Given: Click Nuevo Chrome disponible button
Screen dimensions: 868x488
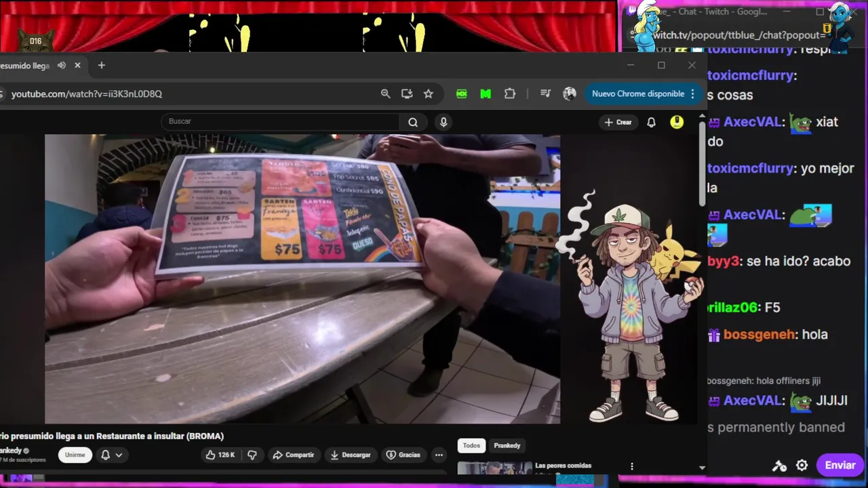Looking at the screenshot, I should point(638,94).
